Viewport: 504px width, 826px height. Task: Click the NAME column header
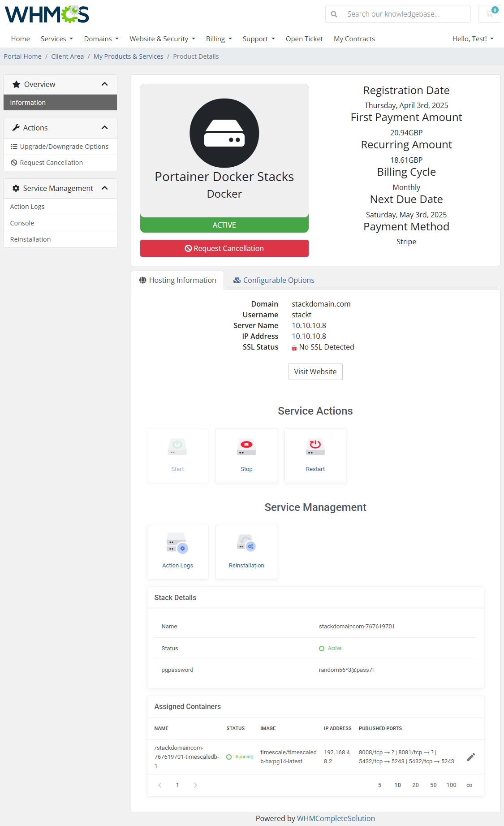[161, 729]
